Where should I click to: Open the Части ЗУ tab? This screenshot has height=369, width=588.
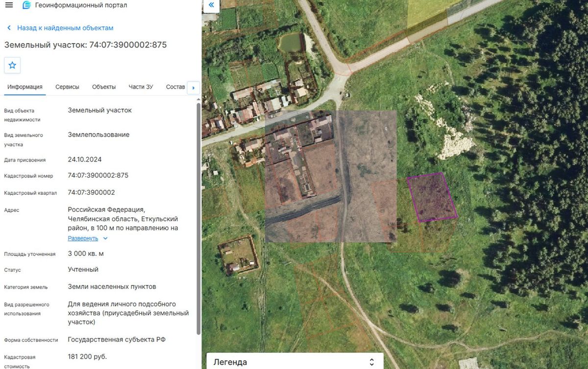[x=141, y=87]
